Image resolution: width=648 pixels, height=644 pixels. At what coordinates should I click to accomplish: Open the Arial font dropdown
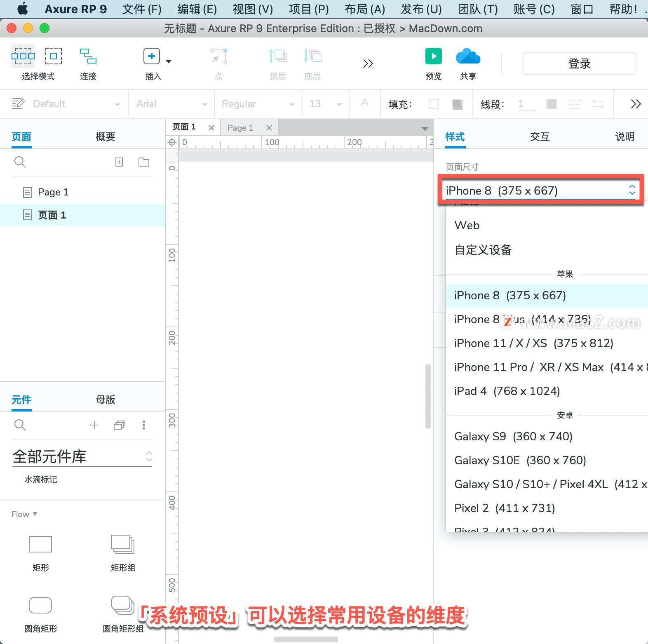[x=172, y=104]
